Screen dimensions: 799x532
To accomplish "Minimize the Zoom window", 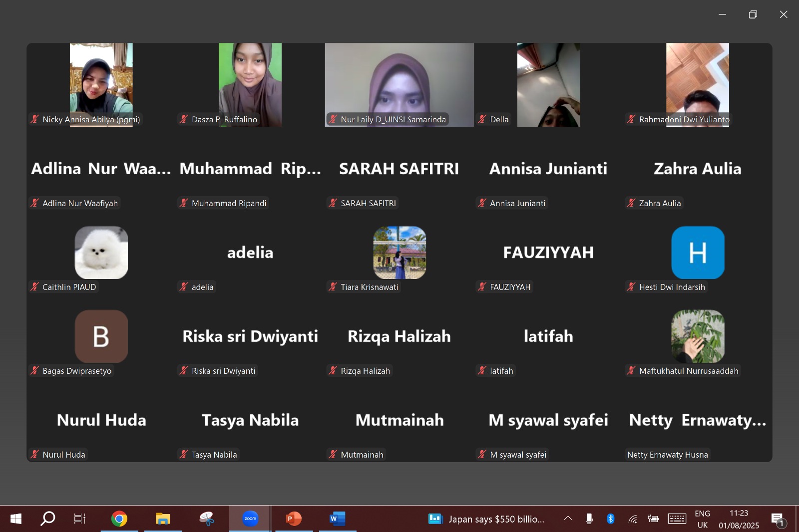I will click(722, 14).
